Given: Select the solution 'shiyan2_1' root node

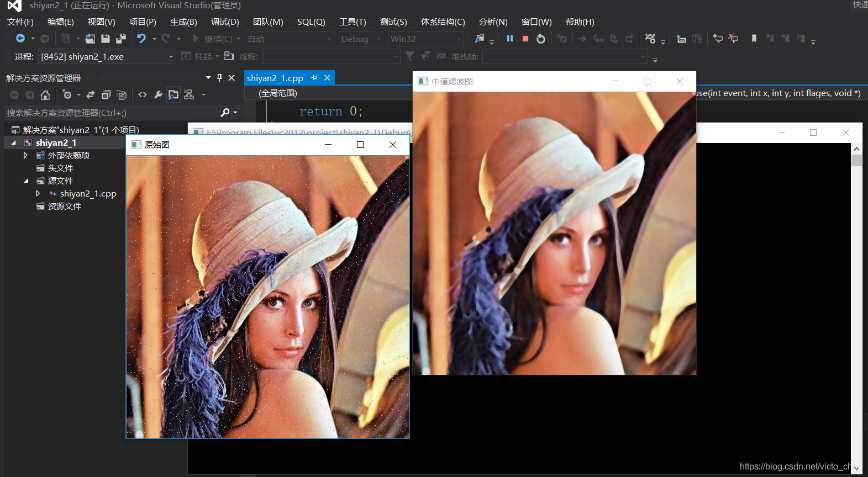Looking at the screenshot, I should tap(75, 130).
